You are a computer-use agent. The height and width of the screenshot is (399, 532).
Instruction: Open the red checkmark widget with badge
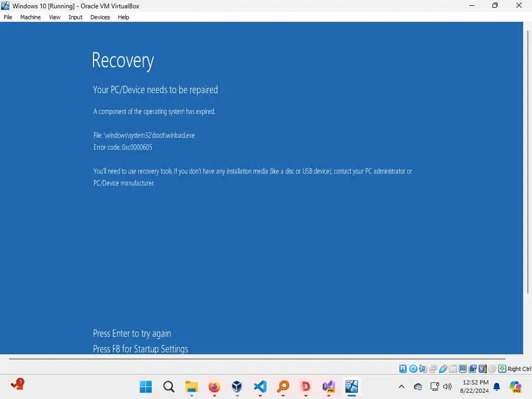pyautogui.click(x=17, y=384)
